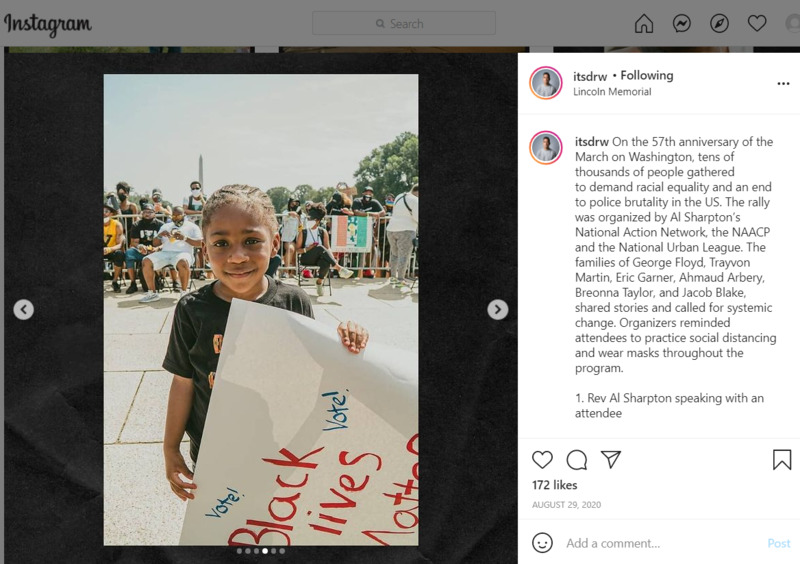Click the Post comment button
The height and width of the screenshot is (564, 800).
[779, 544]
